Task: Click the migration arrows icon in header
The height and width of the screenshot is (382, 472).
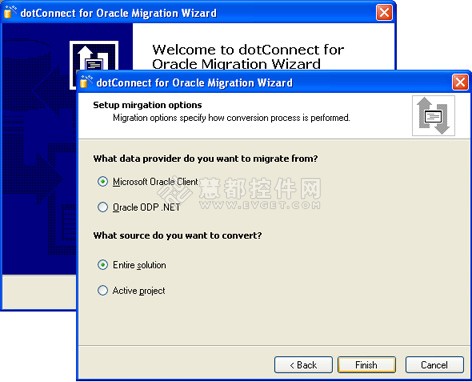Action: click(x=433, y=116)
